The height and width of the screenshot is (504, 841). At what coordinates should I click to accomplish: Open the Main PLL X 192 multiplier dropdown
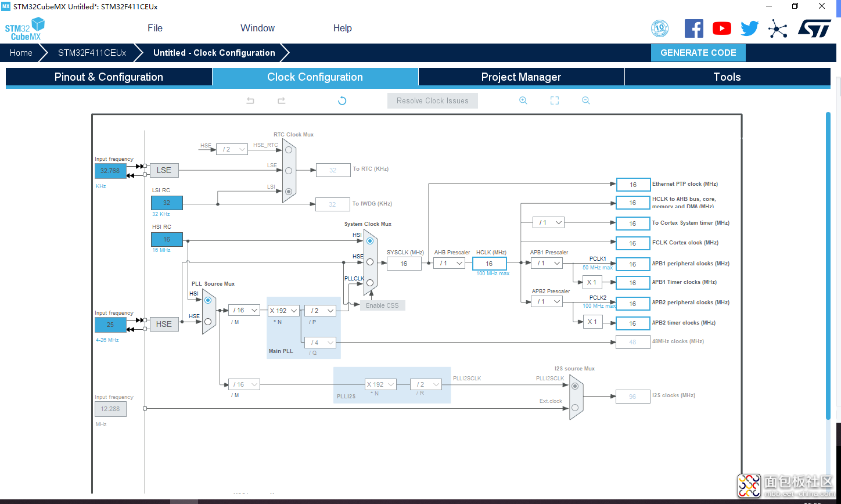283,311
